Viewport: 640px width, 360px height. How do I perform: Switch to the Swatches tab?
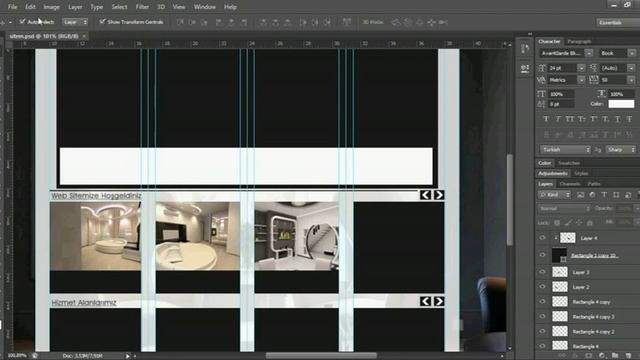click(x=569, y=163)
